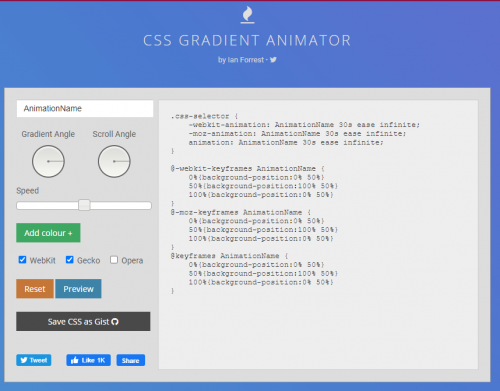Click the .css-selector line in code

point(205,116)
